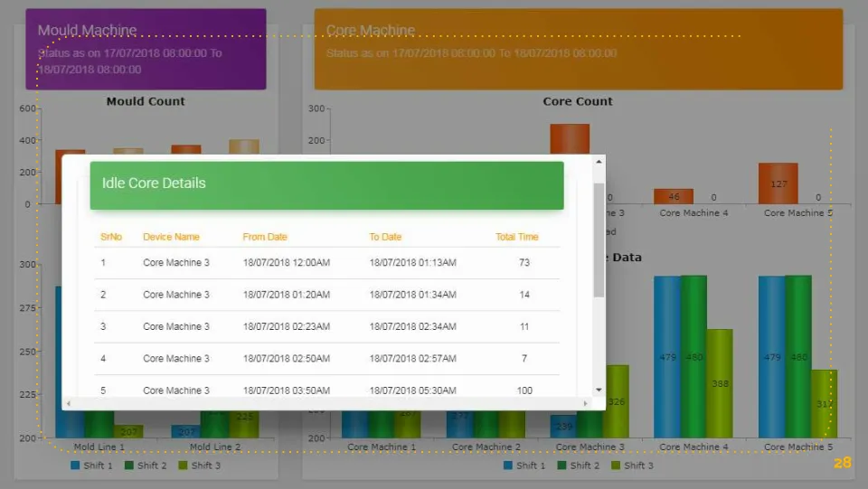
Task: Click the horizontal scroll left arrow
Action: (x=69, y=403)
